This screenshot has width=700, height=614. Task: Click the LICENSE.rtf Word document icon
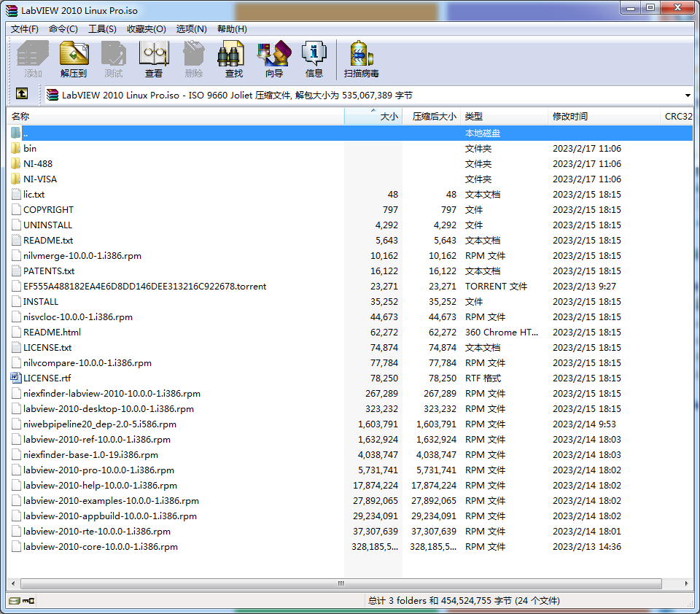point(15,378)
